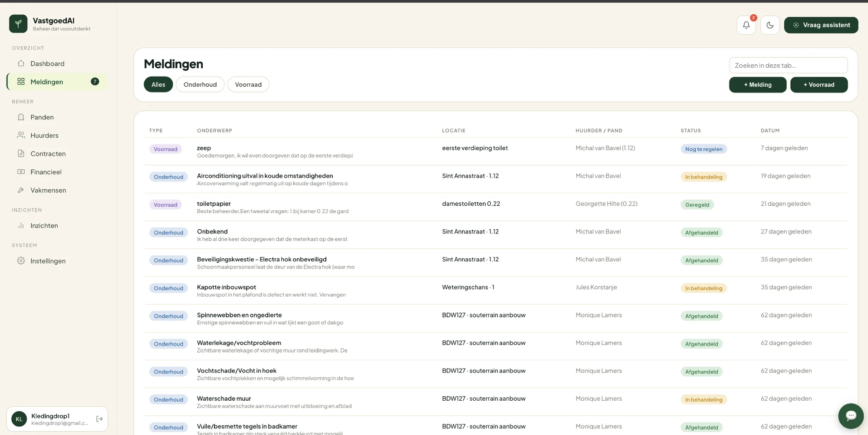Click the DATUM column header
This screenshot has height=435, width=868.
770,131
